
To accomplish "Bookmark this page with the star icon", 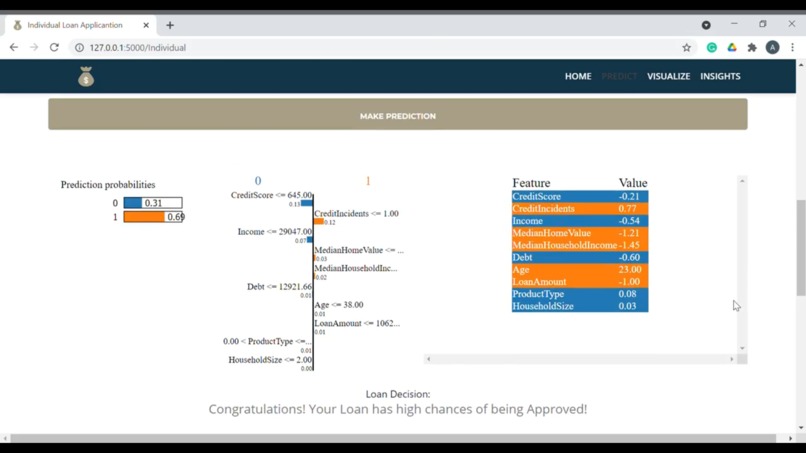I will tap(686, 47).
